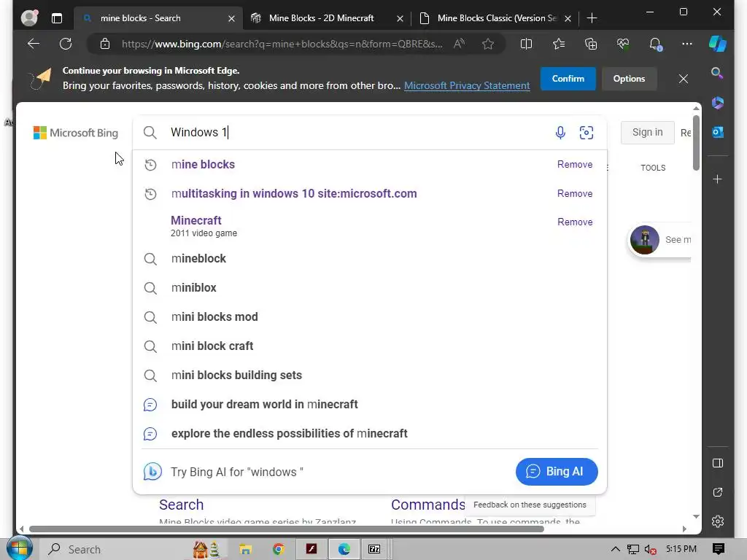The height and width of the screenshot is (560, 747).
Task: Click the Options button in the banner
Action: [629, 79]
